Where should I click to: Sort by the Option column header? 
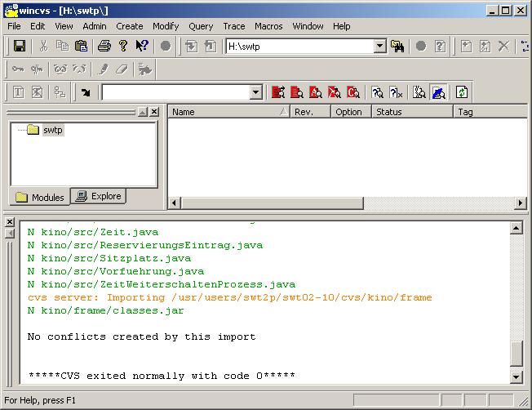coord(351,112)
